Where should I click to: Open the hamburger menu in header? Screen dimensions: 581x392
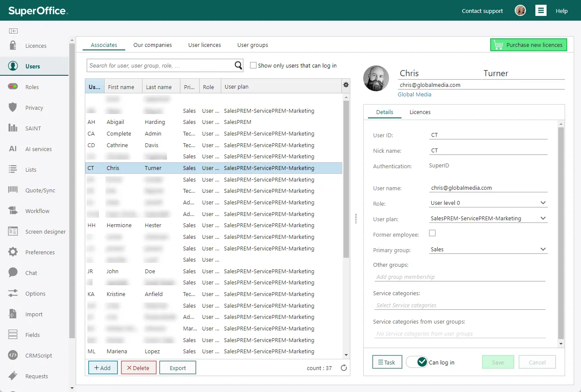click(541, 11)
